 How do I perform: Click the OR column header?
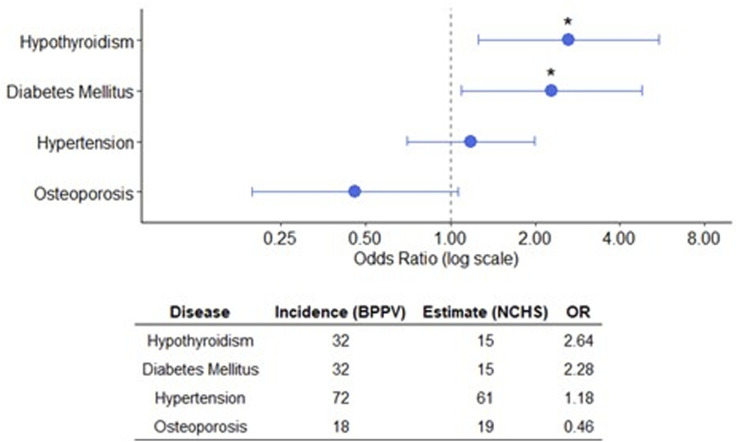coord(578,311)
